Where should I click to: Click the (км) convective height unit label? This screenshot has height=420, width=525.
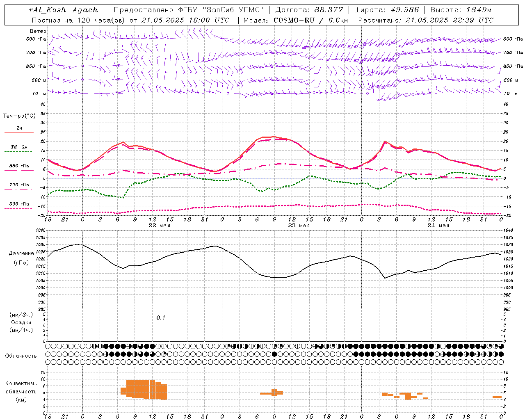point(21,399)
